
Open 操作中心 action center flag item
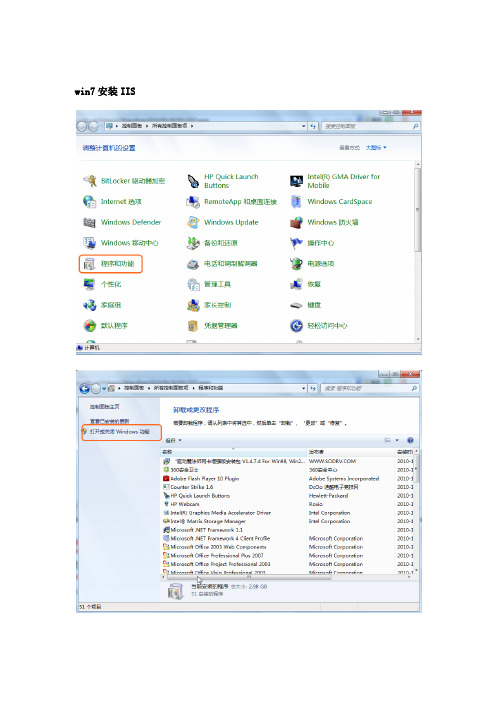(x=312, y=243)
